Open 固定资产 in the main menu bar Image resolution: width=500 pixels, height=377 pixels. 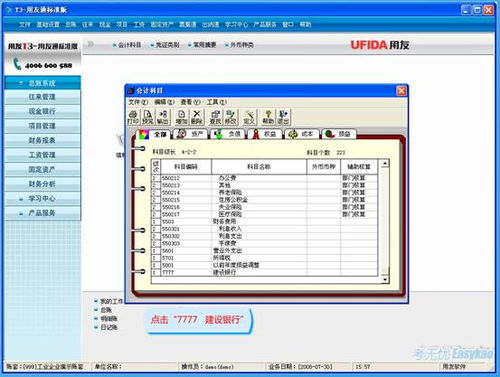point(162,24)
